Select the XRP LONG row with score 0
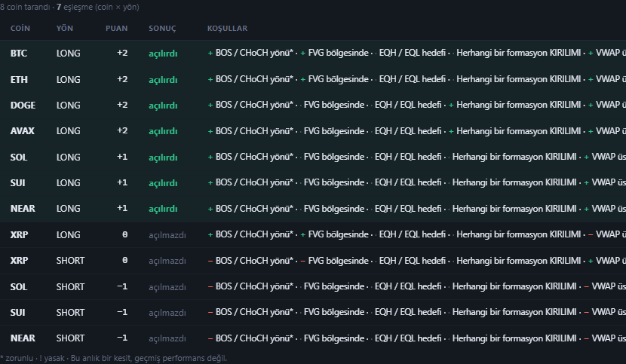626x364 pixels. pyautogui.click(x=313, y=234)
